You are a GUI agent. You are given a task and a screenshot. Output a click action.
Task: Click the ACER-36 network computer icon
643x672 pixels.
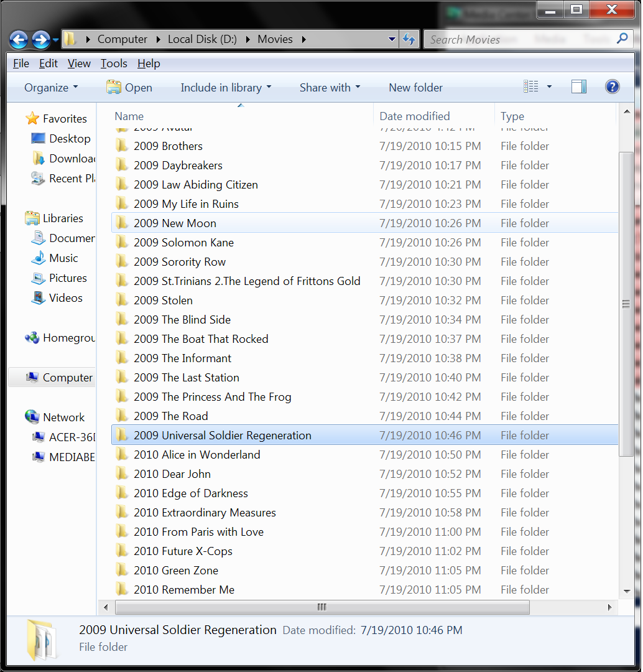(38, 437)
